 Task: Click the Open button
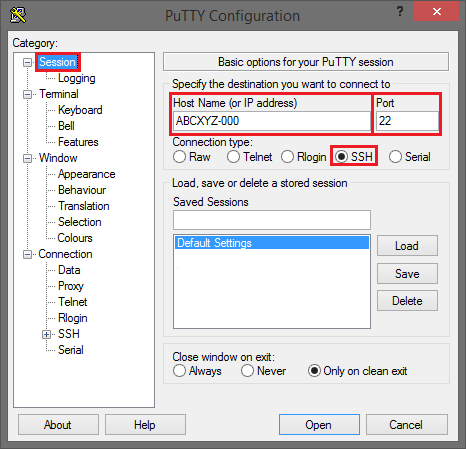coord(319,425)
